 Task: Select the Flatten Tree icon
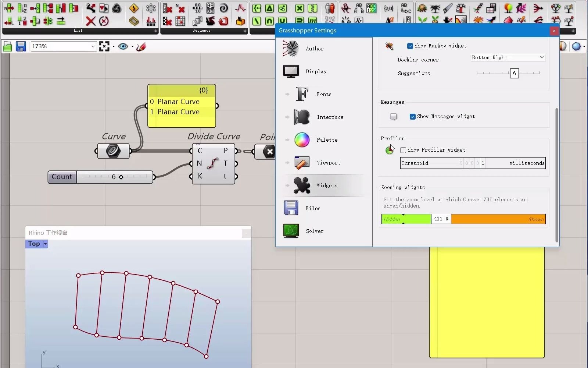pos(435,8)
